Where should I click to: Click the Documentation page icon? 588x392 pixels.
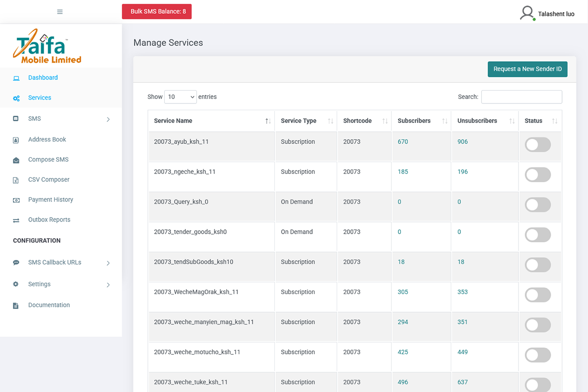click(x=16, y=305)
